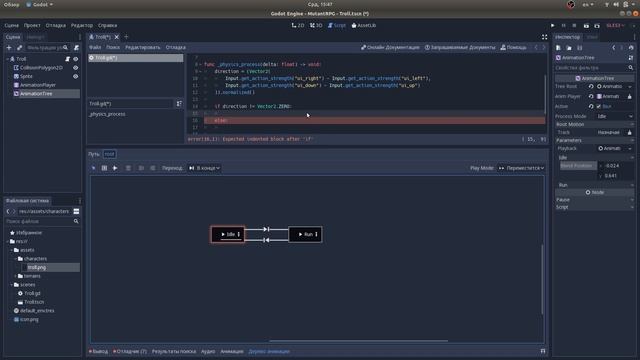
Task: Choose the create new nodes tool
Action: pyautogui.click(x=104, y=168)
